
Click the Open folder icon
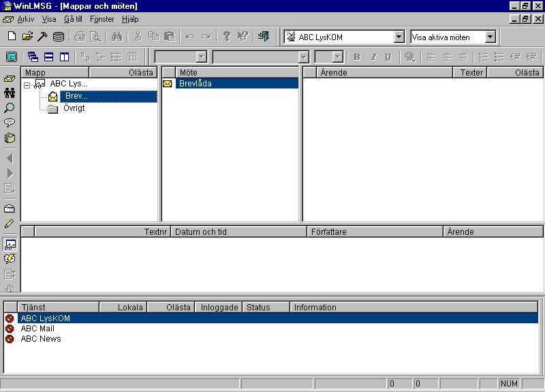tap(27, 36)
